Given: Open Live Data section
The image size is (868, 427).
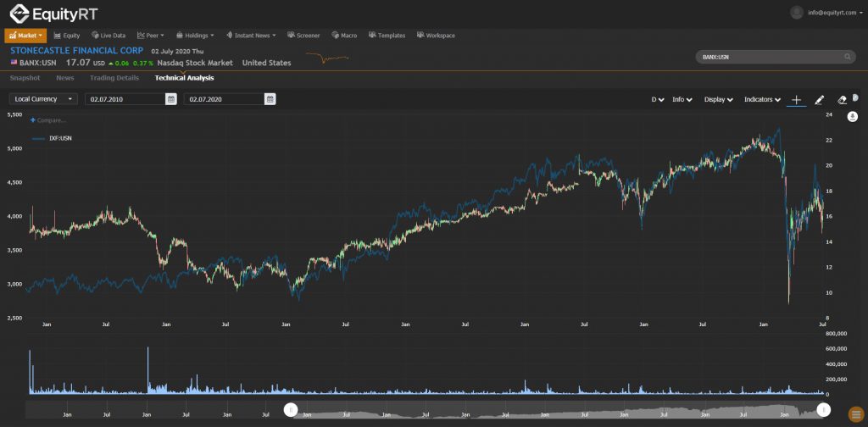Looking at the screenshot, I should tap(108, 36).
